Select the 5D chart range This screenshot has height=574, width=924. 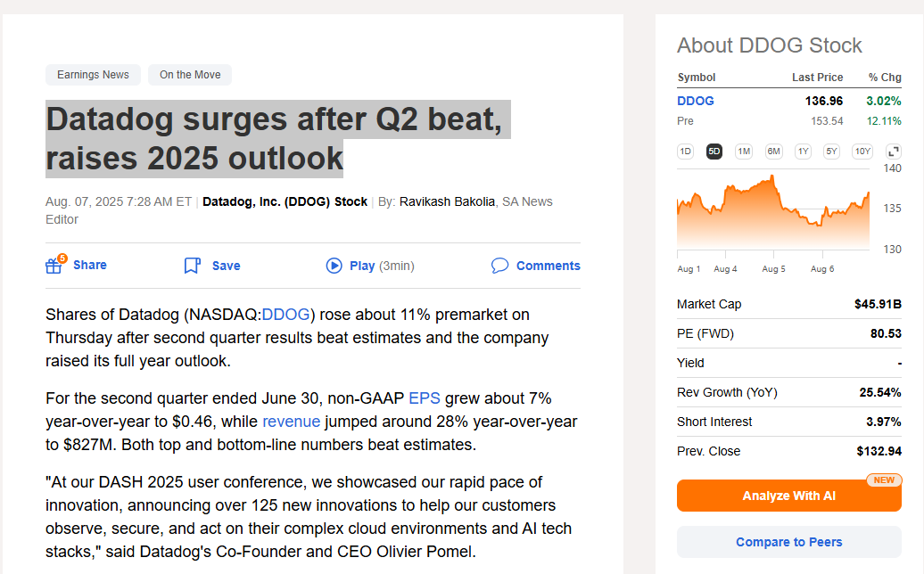point(714,152)
